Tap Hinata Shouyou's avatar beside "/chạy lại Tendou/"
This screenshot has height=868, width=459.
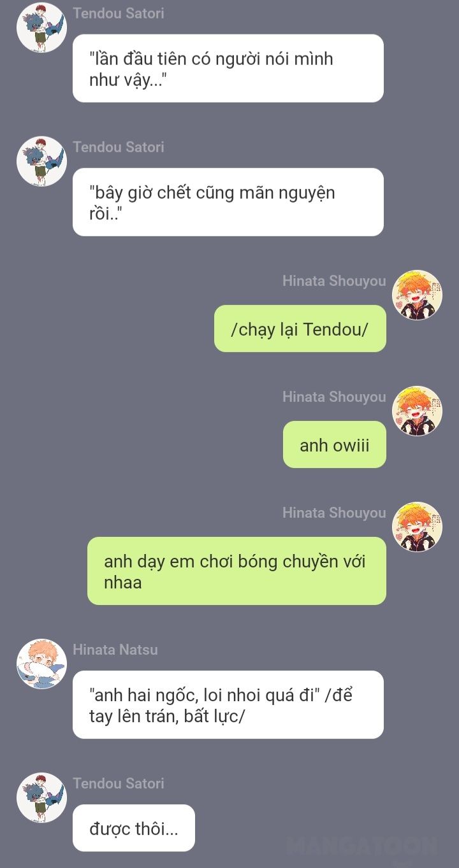coord(417,295)
